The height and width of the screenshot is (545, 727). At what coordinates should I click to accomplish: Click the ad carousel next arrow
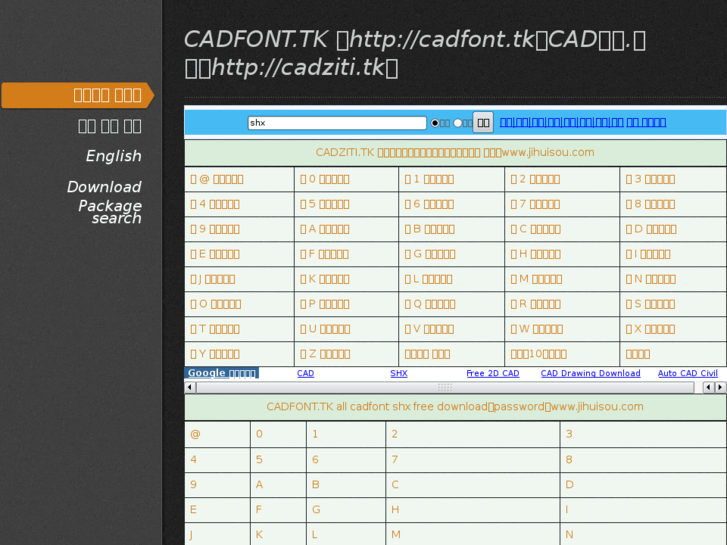pos(720,387)
